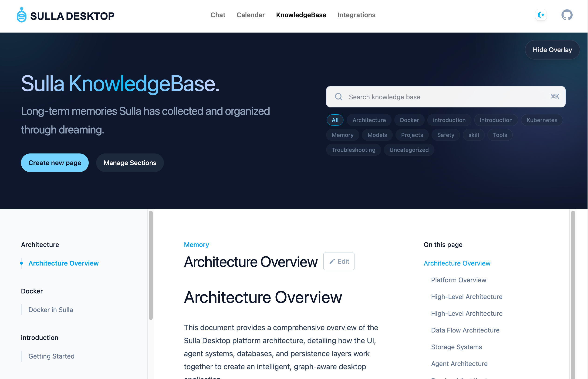The width and height of the screenshot is (588, 379).
Task: Expand the introduction sidebar section
Action: coord(39,337)
